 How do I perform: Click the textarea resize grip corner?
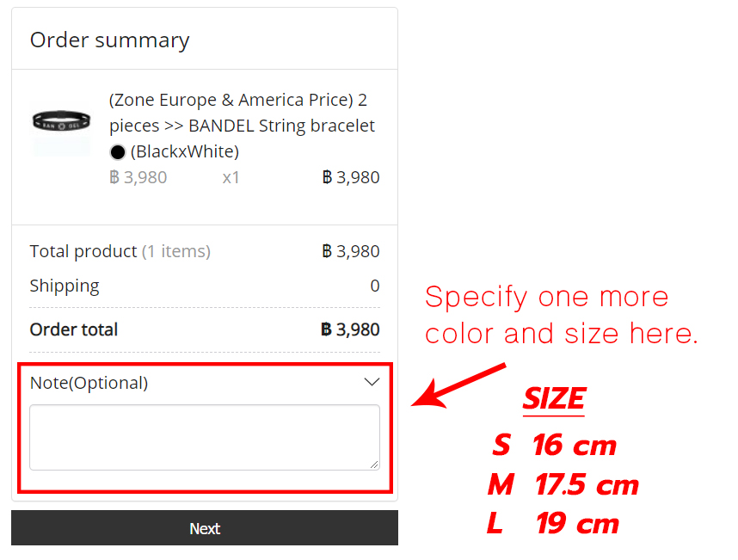click(x=374, y=465)
